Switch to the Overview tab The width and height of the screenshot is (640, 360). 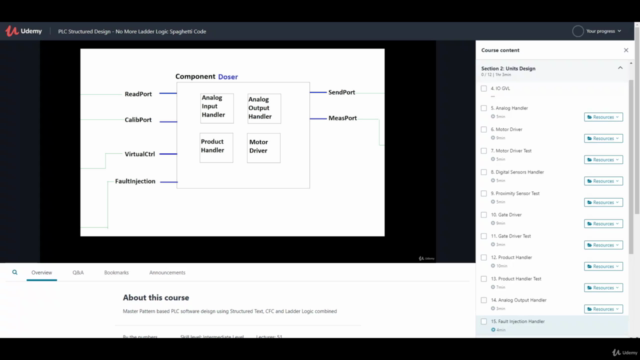pos(42,272)
